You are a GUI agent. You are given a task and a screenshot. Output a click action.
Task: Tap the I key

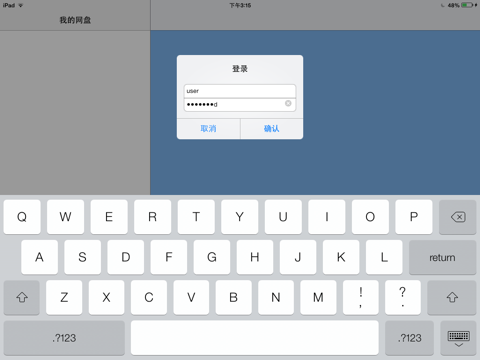click(327, 217)
